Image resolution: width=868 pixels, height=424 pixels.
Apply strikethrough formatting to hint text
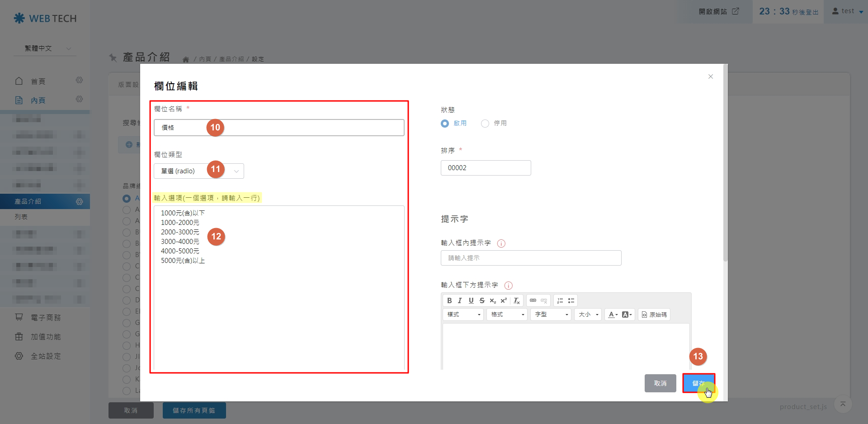tap(482, 300)
